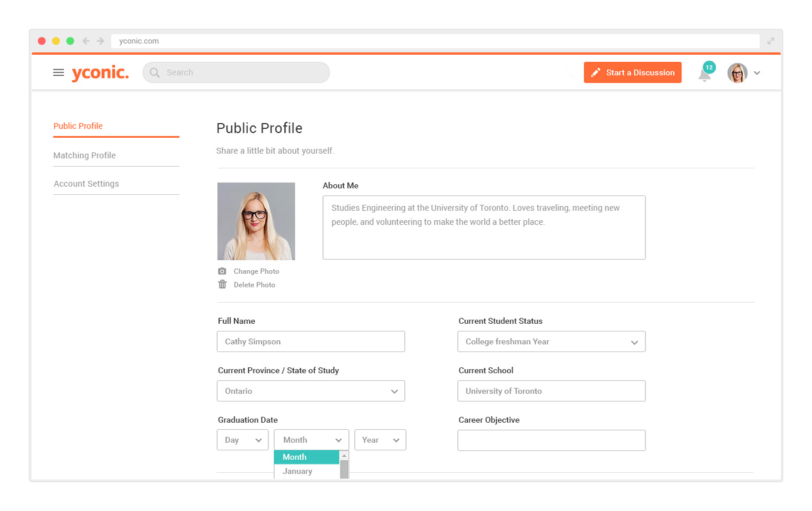Viewport: 812px width, 511px height.
Task: Open the Current Student Status dropdown
Action: coord(551,341)
